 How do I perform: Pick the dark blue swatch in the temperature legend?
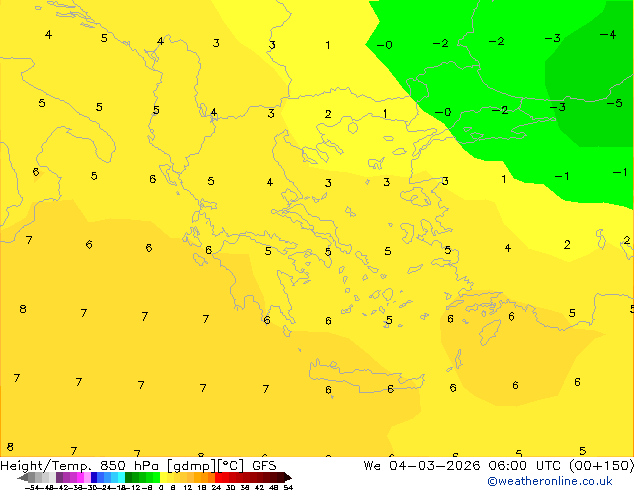(x=94, y=477)
